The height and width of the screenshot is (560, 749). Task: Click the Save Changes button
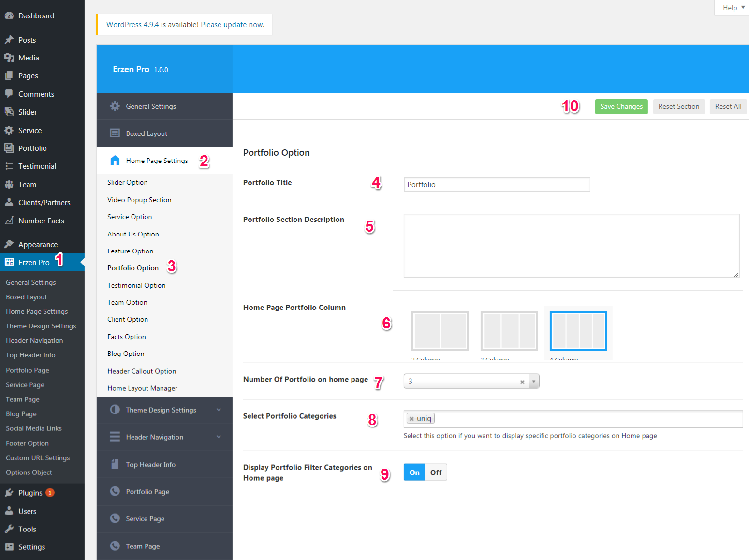point(621,106)
